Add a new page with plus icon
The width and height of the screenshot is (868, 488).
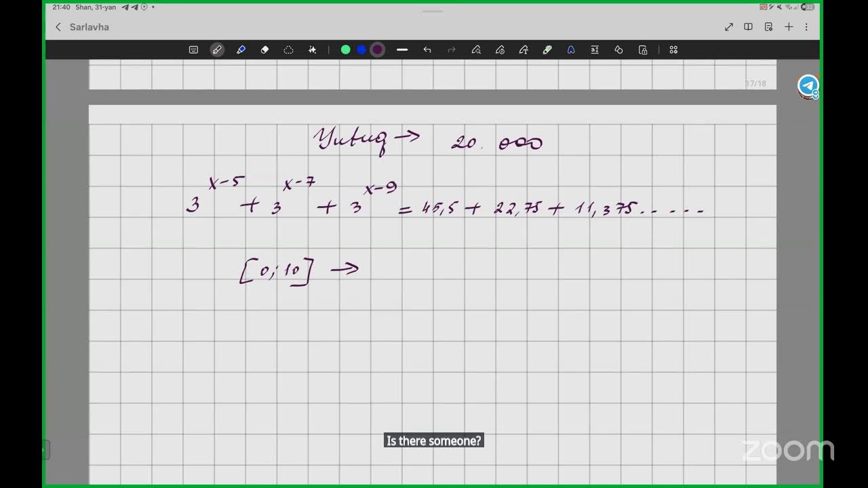(789, 27)
